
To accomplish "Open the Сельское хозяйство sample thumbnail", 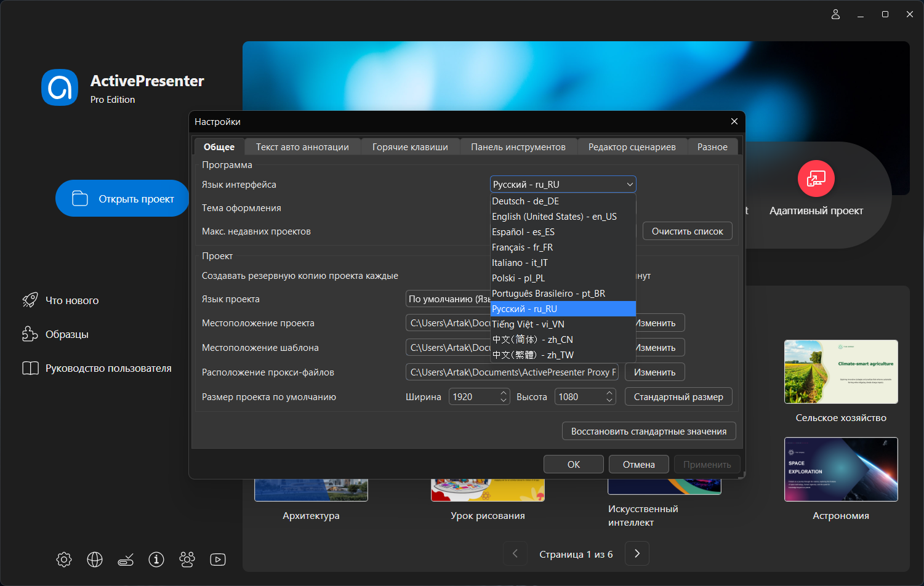I will (x=841, y=372).
